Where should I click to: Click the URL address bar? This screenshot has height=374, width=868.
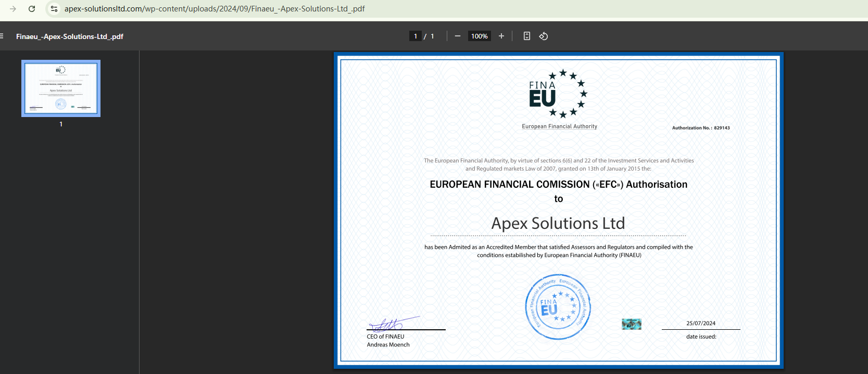[x=215, y=9]
